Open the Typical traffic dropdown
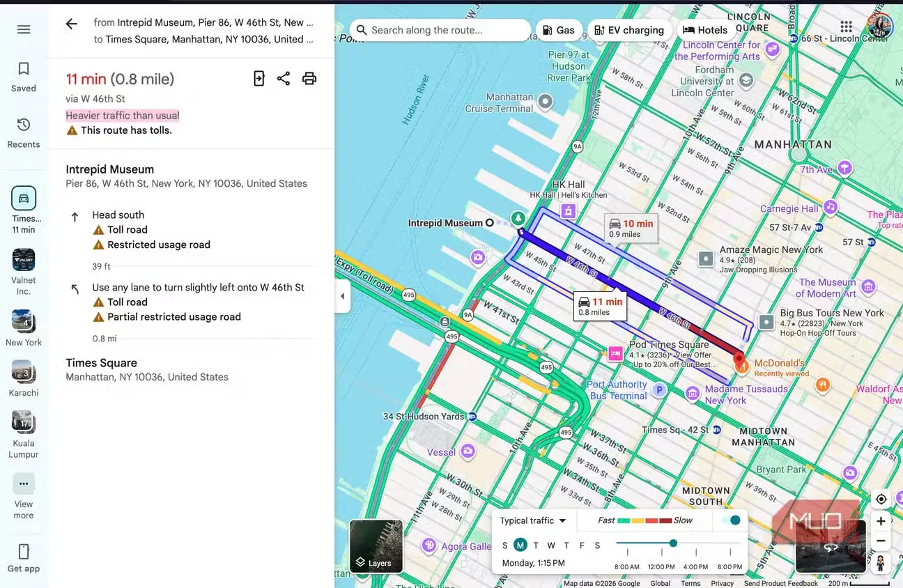Image resolution: width=903 pixels, height=588 pixels. click(x=534, y=520)
